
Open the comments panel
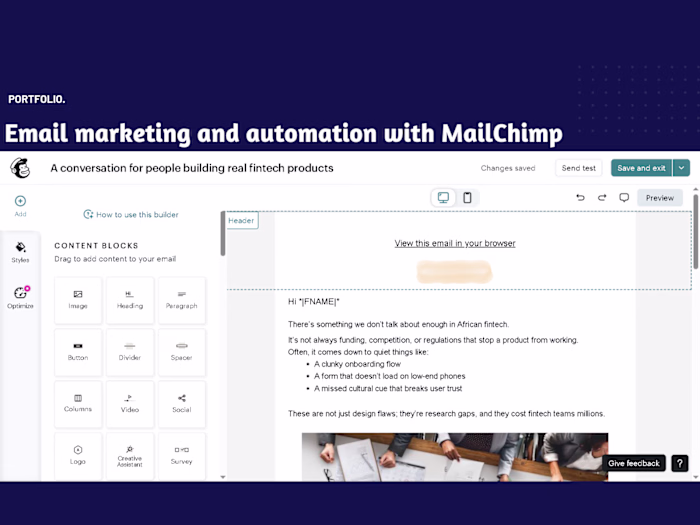(x=624, y=198)
